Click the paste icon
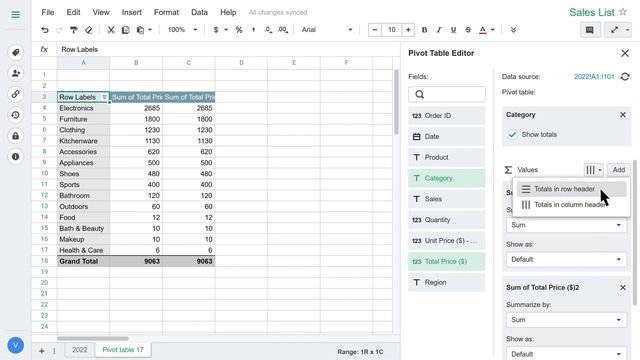The width and height of the screenshot is (640, 360). point(140,30)
